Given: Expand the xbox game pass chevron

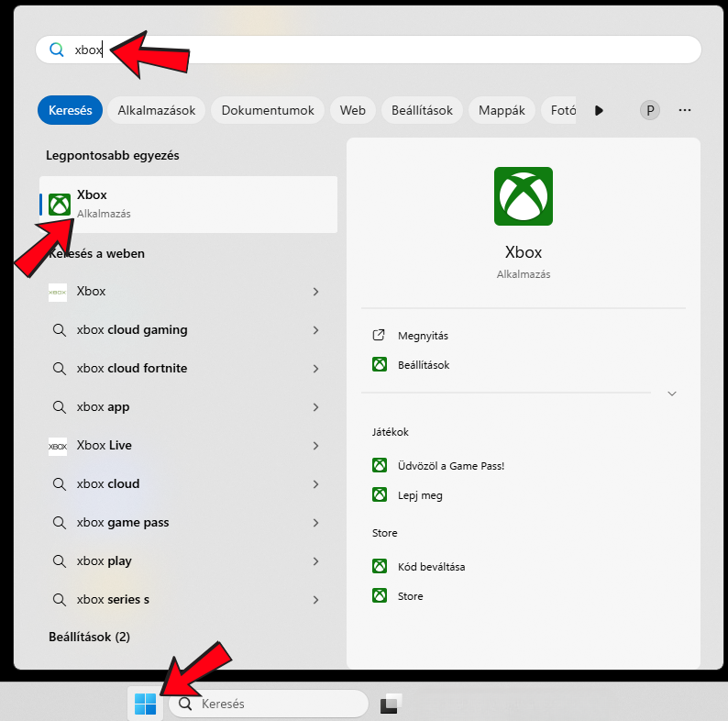Looking at the screenshot, I should 315,523.
